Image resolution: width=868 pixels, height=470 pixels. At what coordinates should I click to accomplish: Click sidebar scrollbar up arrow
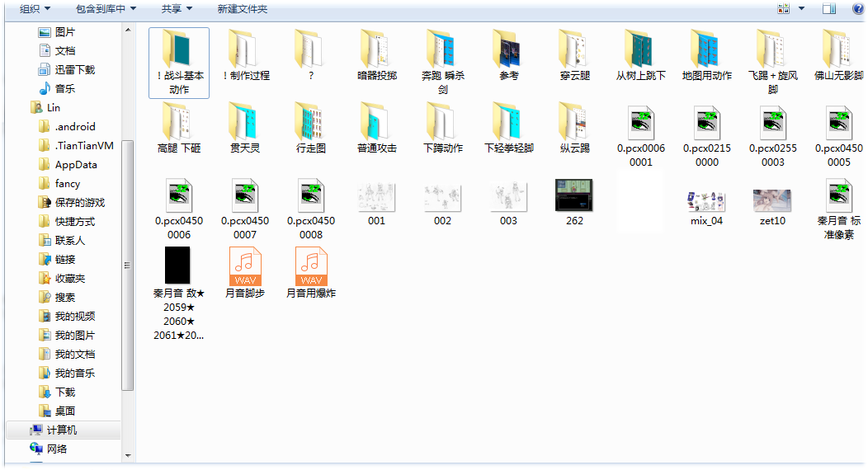pos(128,30)
